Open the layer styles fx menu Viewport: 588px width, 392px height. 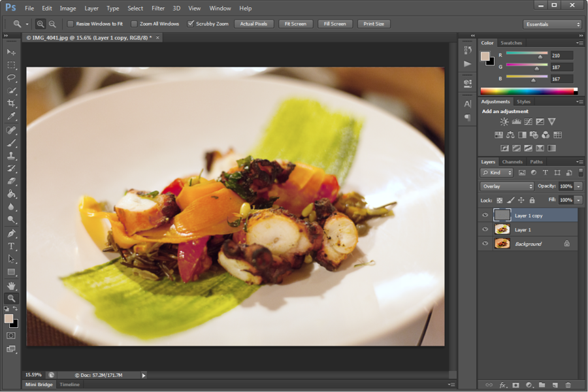coord(503,385)
